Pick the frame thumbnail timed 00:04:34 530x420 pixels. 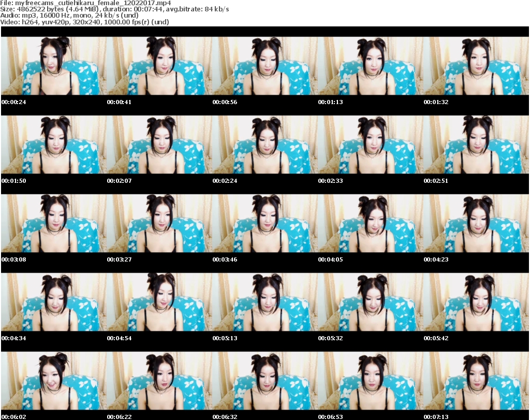54,302
